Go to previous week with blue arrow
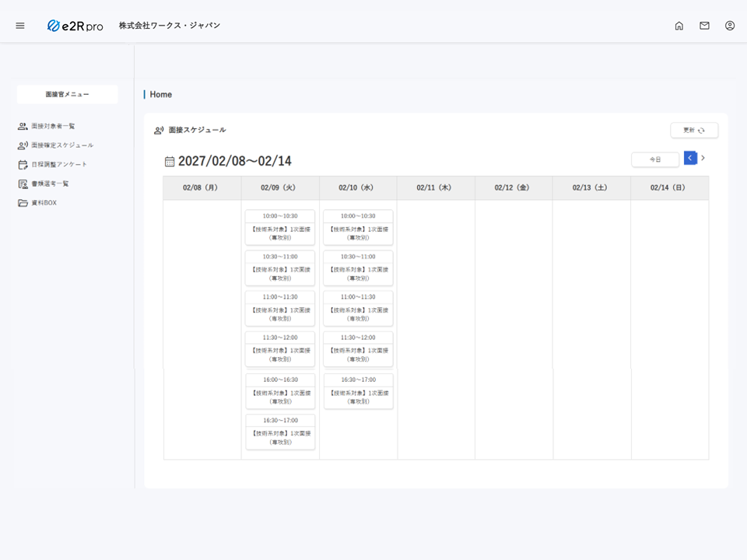 690,158
